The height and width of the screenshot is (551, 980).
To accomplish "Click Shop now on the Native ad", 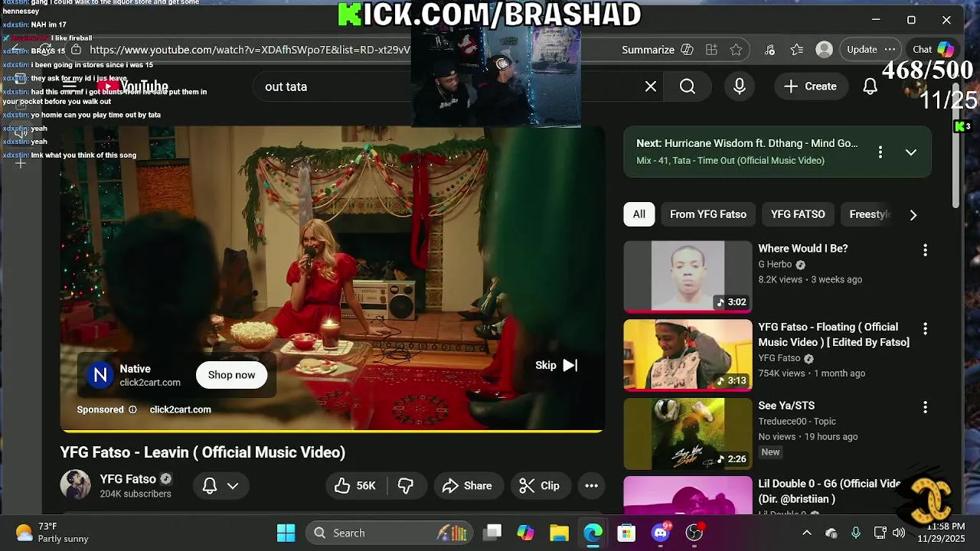I will click(x=231, y=375).
